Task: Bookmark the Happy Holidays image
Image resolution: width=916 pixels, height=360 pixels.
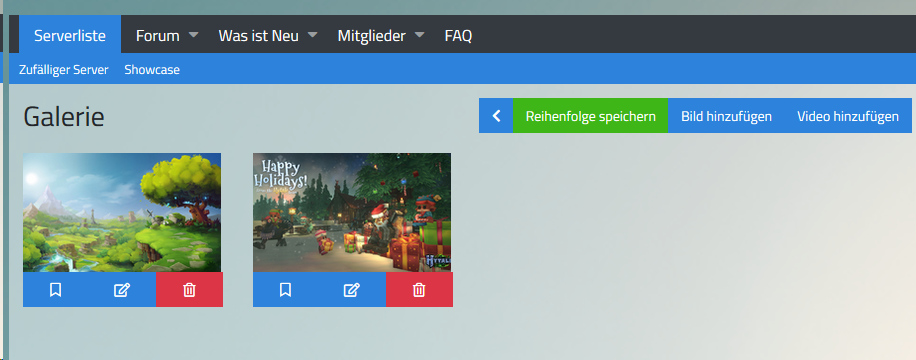Action: tap(285, 289)
